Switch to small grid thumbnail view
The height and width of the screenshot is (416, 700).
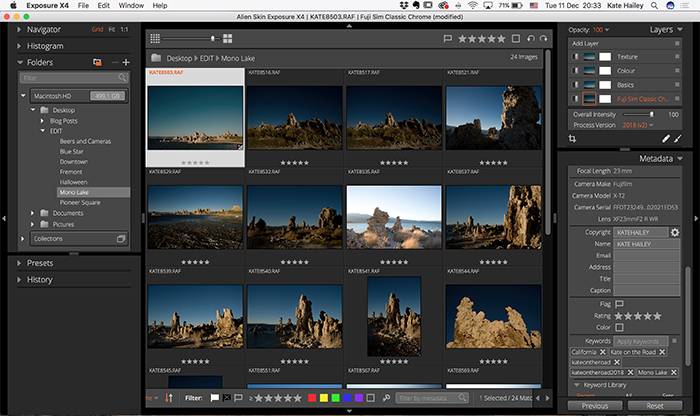pos(155,38)
